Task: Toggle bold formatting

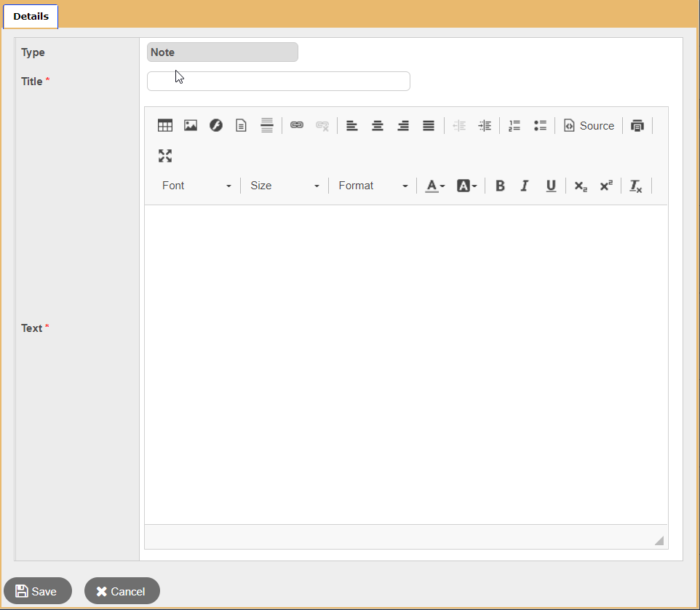Action: (x=500, y=186)
